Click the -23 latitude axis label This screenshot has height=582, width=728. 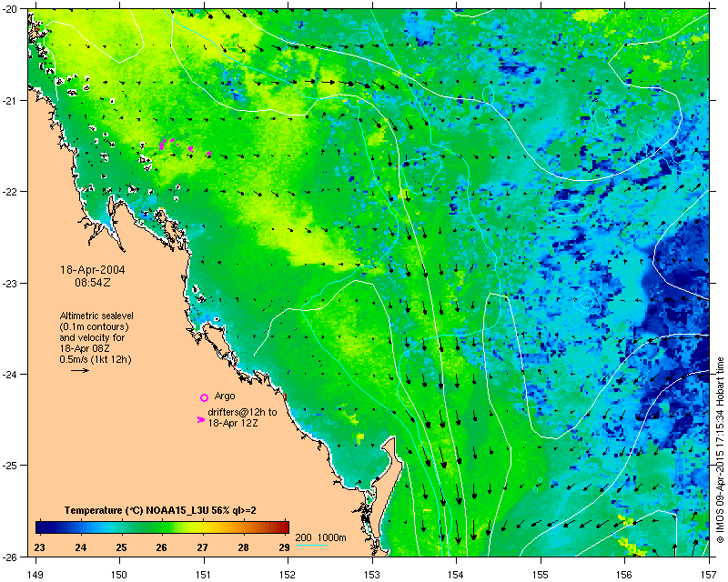tap(10, 283)
